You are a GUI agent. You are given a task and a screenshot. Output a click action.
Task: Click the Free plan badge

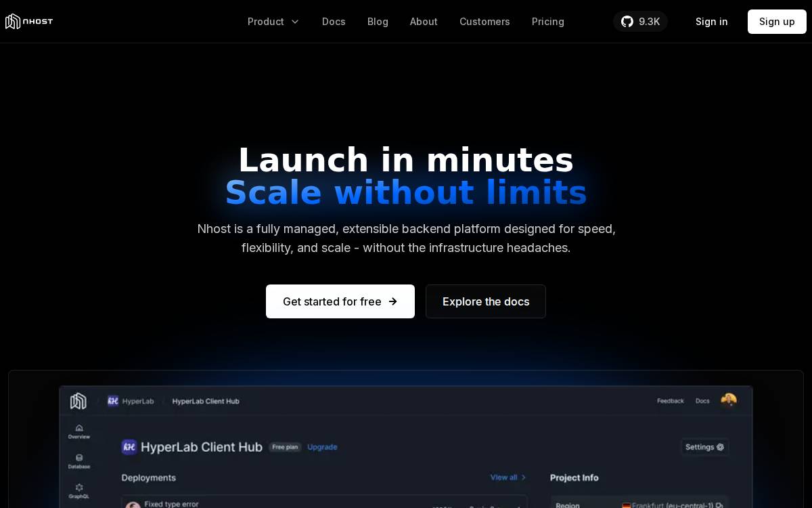285,447
